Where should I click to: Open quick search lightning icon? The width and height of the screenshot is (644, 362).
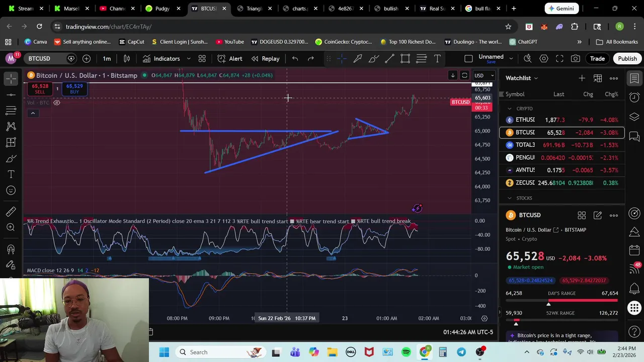coord(528,59)
